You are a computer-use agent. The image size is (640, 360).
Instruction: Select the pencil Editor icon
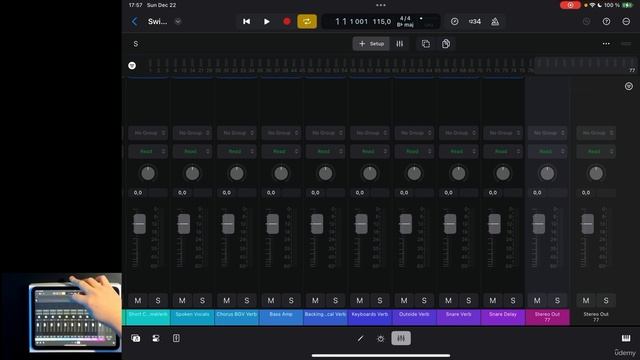click(x=360, y=338)
